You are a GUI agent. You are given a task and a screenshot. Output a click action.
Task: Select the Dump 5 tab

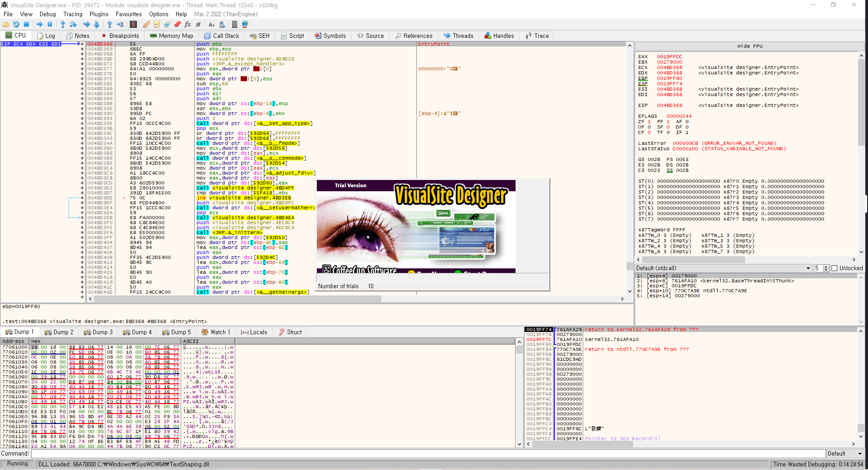click(x=177, y=332)
